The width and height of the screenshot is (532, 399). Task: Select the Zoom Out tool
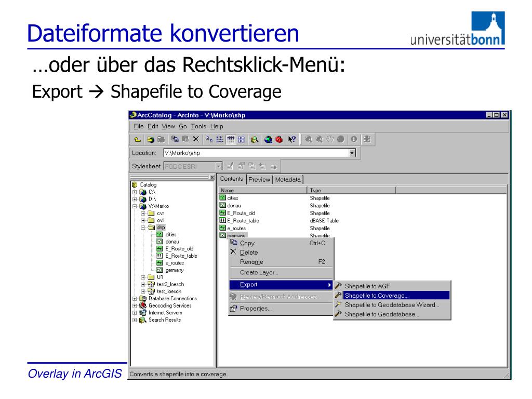click(320, 139)
